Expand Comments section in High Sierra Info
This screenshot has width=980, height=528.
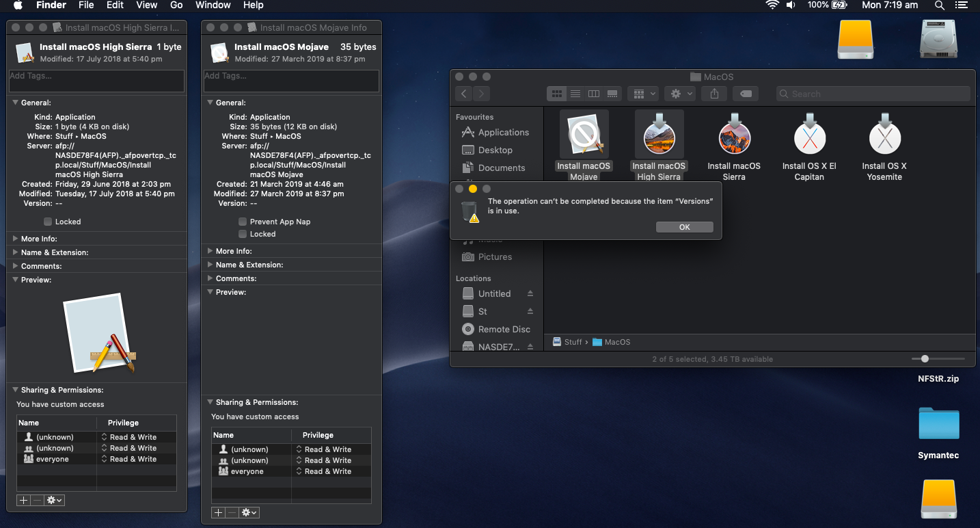pos(16,266)
